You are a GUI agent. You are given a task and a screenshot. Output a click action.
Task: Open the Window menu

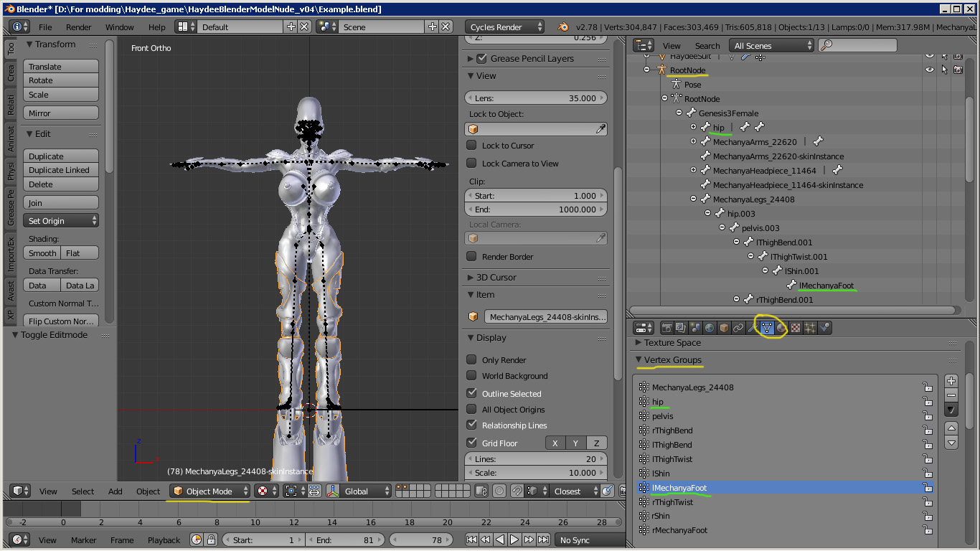[x=119, y=27]
